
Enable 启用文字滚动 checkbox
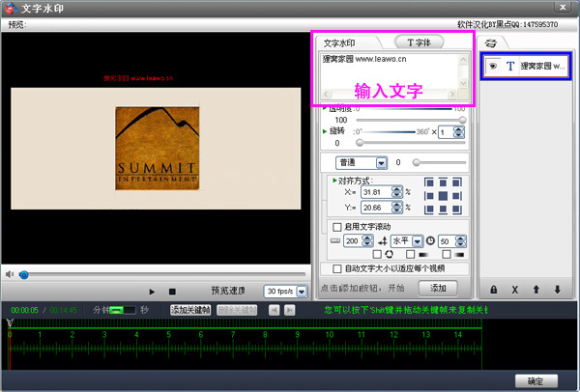pyautogui.click(x=336, y=227)
